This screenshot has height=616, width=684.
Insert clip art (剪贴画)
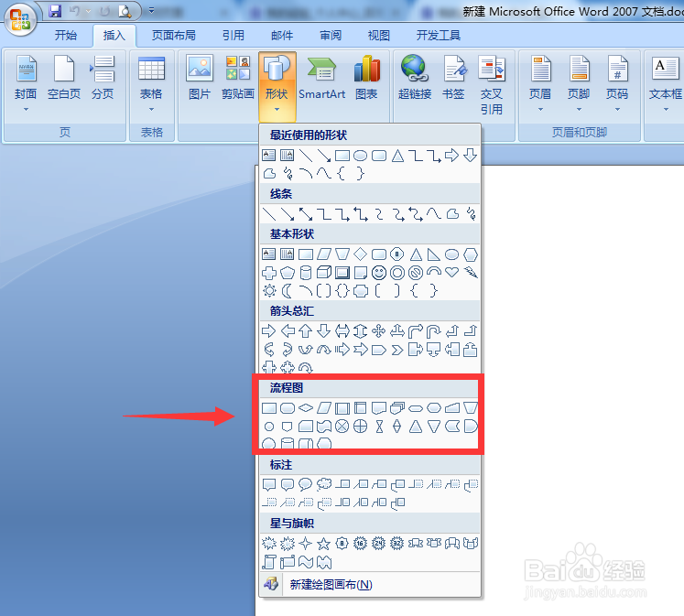[x=238, y=78]
